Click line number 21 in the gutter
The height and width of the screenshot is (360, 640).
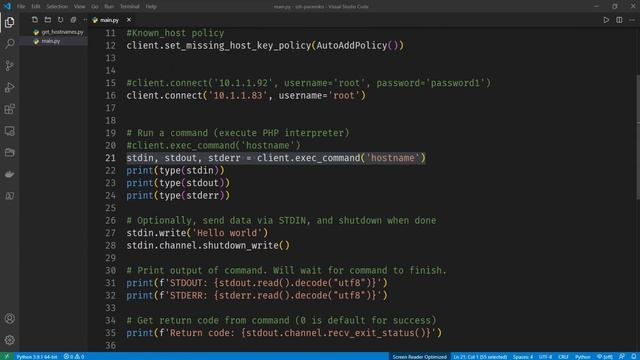click(x=110, y=158)
